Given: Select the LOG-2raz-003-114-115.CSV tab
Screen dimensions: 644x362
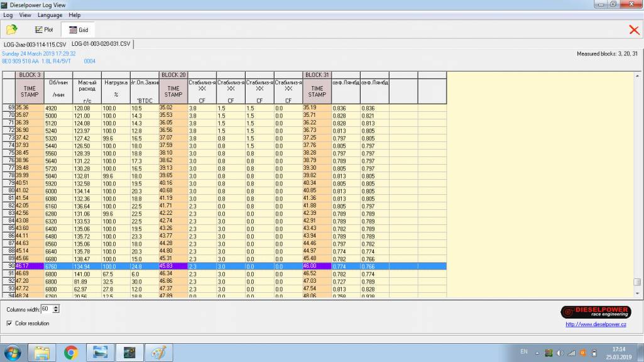Looking at the screenshot, I should coord(35,44).
